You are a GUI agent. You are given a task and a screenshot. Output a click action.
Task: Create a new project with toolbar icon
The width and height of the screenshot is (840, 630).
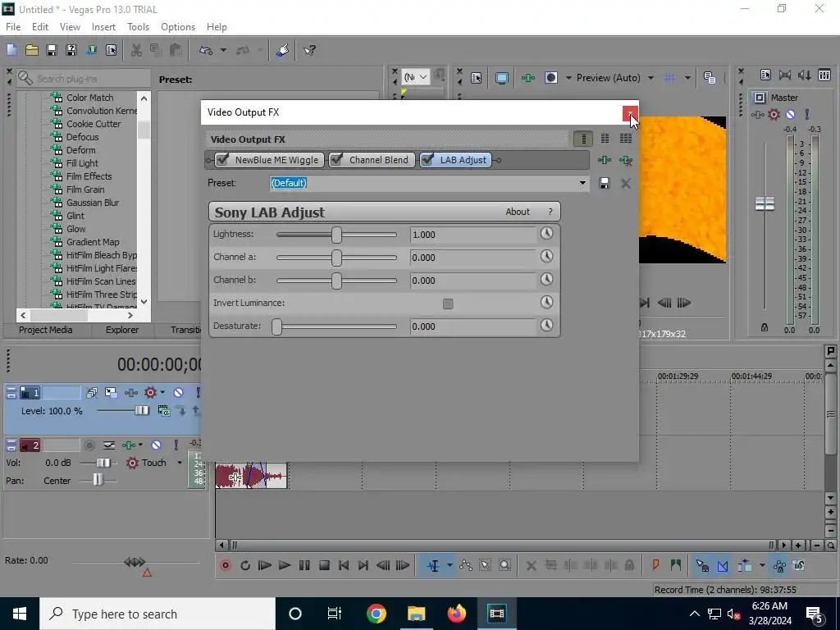point(11,50)
